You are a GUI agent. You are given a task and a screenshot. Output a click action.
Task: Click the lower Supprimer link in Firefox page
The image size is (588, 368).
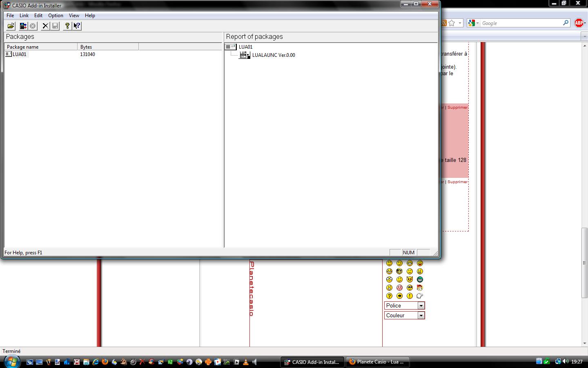pyautogui.click(x=457, y=182)
